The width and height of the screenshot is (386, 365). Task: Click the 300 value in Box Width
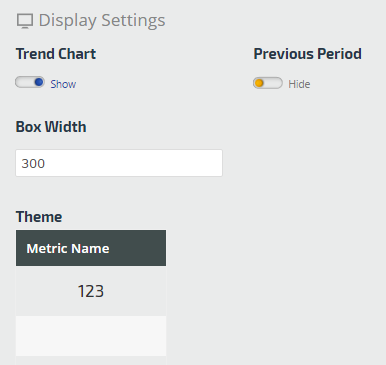click(x=33, y=164)
